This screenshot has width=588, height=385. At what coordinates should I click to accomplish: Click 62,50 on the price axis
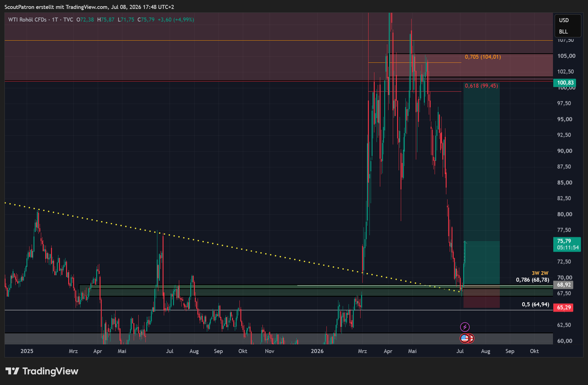pyautogui.click(x=565, y=325)
